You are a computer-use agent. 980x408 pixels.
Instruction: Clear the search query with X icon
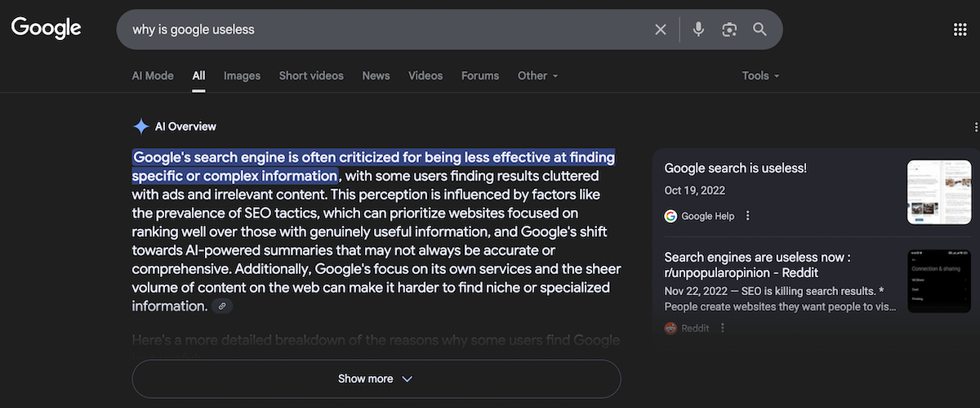(x=661, y=29)
